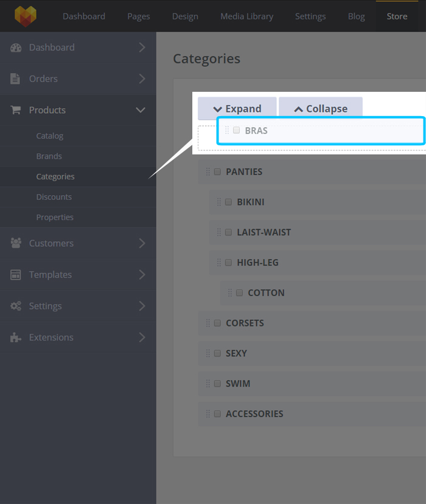
Task: Click the Dashboard gauge icon in sidebar
Action: tap(16, 47)
